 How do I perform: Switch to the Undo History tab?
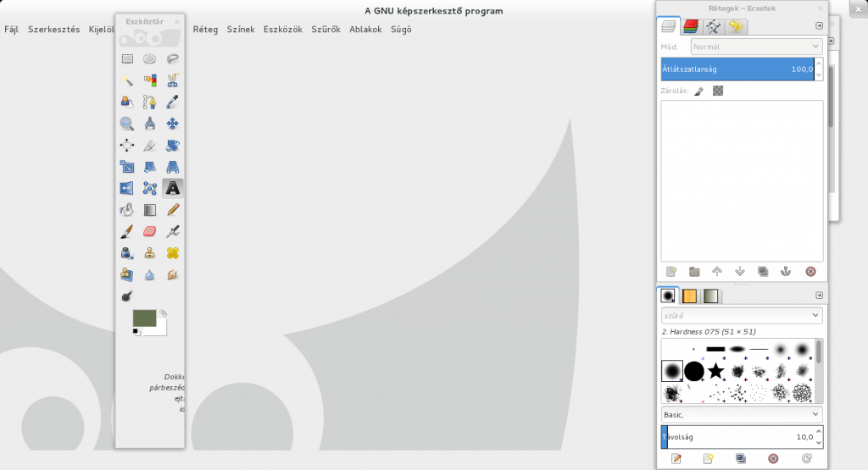click(x=736, y=26)
